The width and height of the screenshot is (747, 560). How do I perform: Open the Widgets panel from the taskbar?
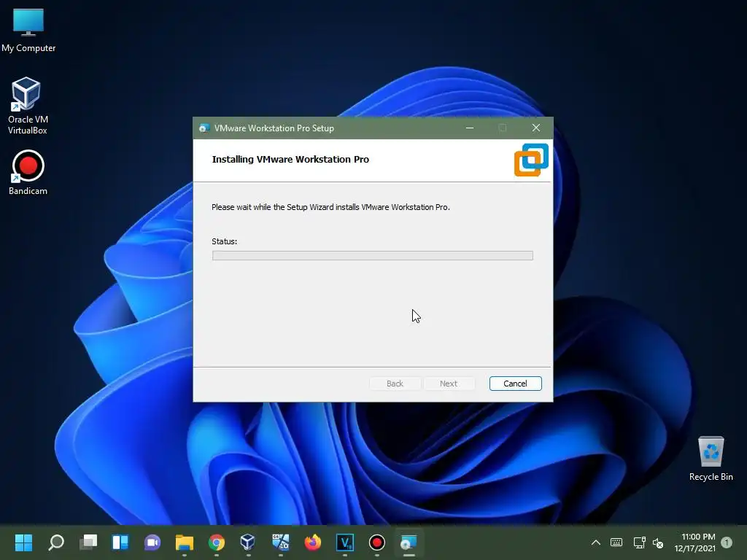coord(120,542)
